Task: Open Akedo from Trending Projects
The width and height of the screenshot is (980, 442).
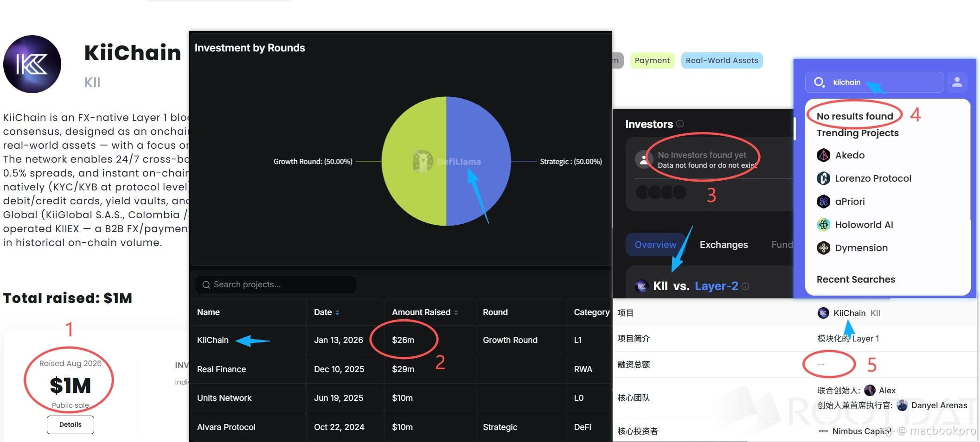Action: (x=850, y=155)
